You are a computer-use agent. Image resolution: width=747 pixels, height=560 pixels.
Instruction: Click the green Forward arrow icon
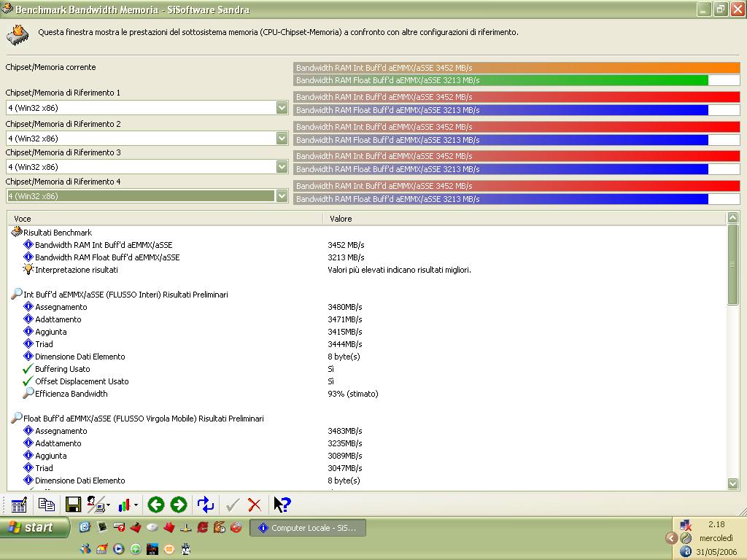click(179, 505)
